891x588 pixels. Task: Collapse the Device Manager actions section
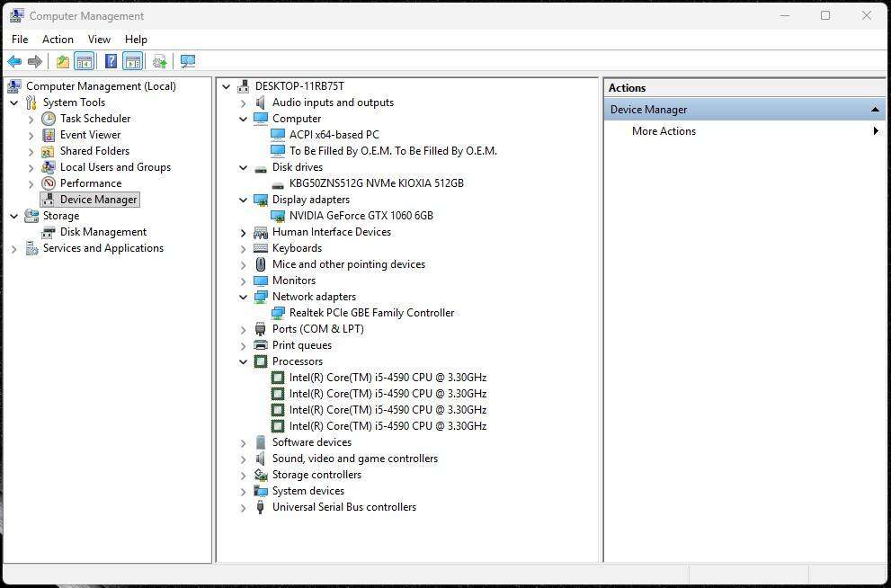point(875,110)
